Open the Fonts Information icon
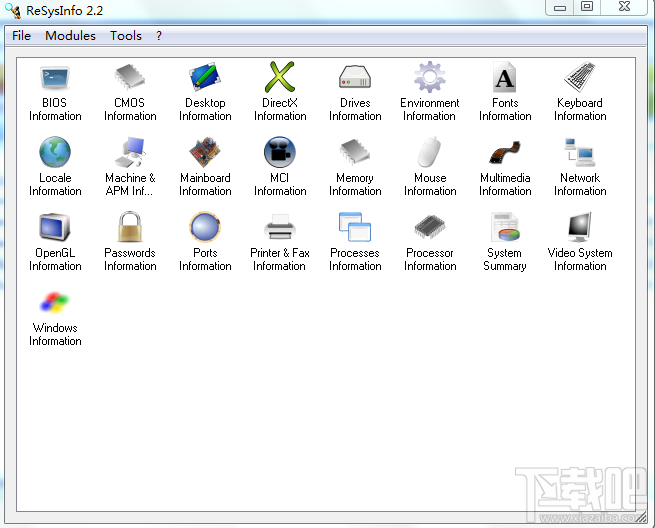 point(505,77)
